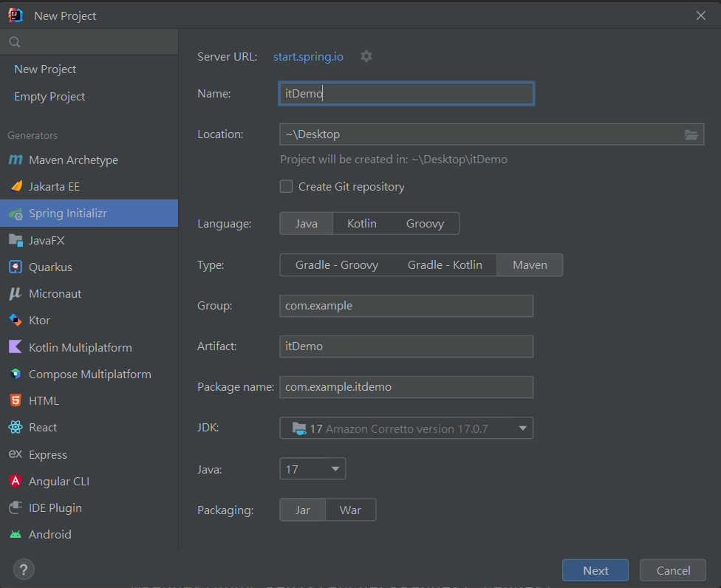Click the Server URL settings gear icon
The height and width of the screenshot is (588, 721).
point(366,56)
